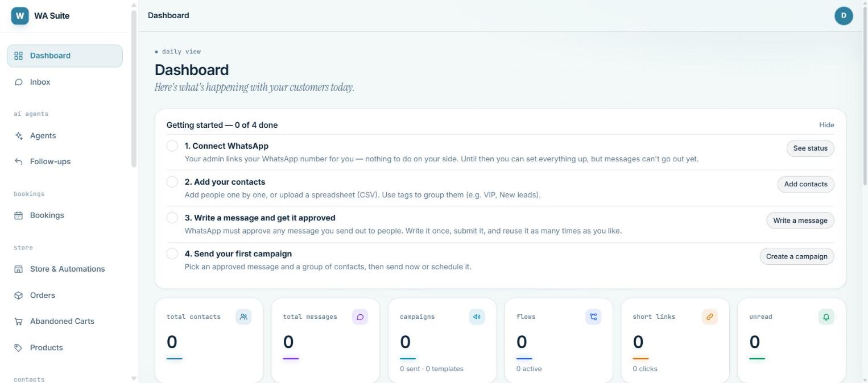Open Dashboard in the sidebar
The width and height of the screenshot is (868, 383).
[x=65, y=56]
